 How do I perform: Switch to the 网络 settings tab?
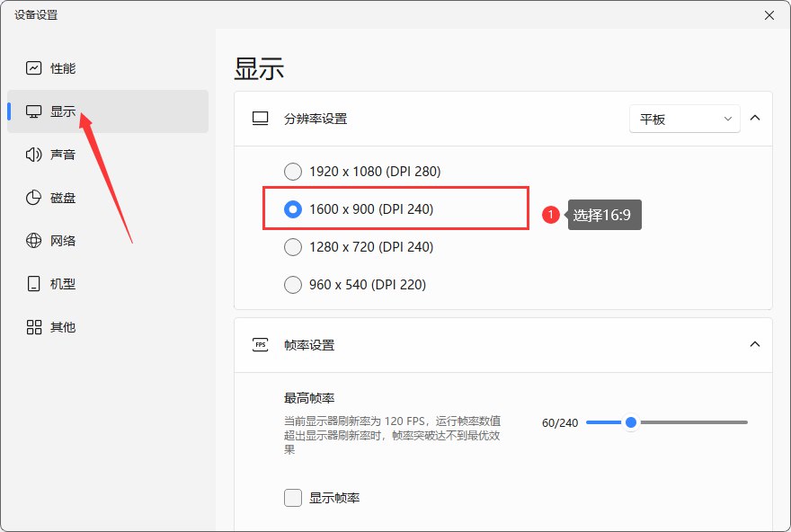coord(63,241)
